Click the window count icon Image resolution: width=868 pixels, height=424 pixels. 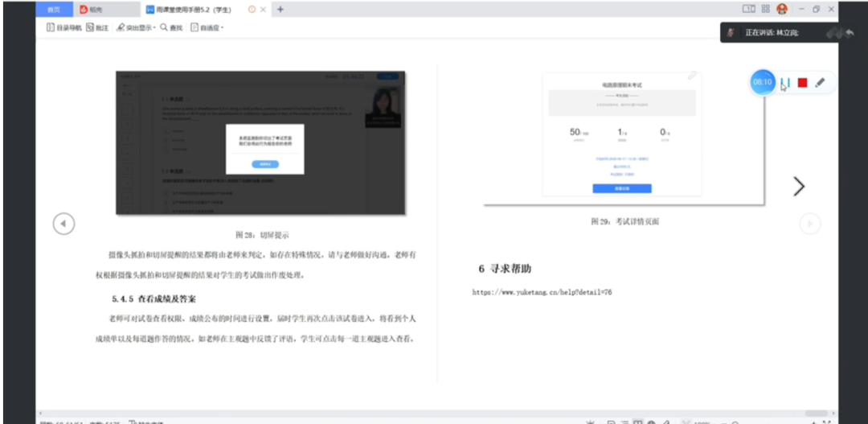pyautogui.click(x=748, y=9)
